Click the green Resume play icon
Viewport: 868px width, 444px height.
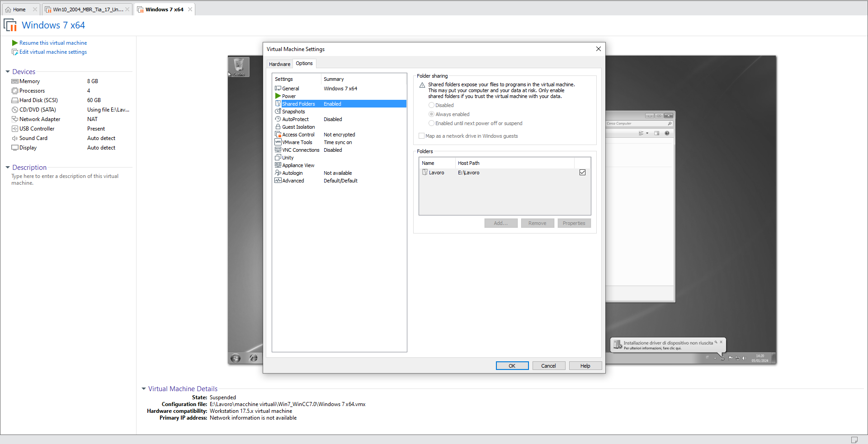pyautogui.click(x=15, y=43)
